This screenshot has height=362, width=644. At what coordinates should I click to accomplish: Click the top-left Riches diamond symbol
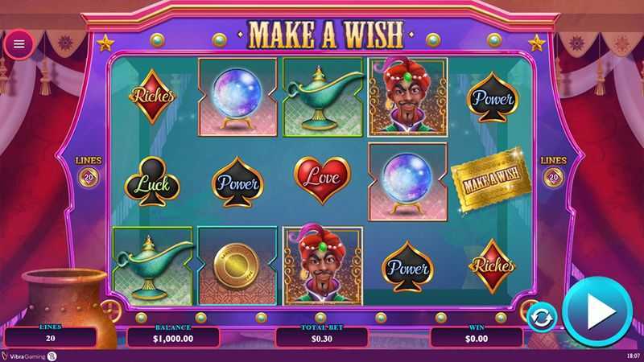tap(152, 97)
